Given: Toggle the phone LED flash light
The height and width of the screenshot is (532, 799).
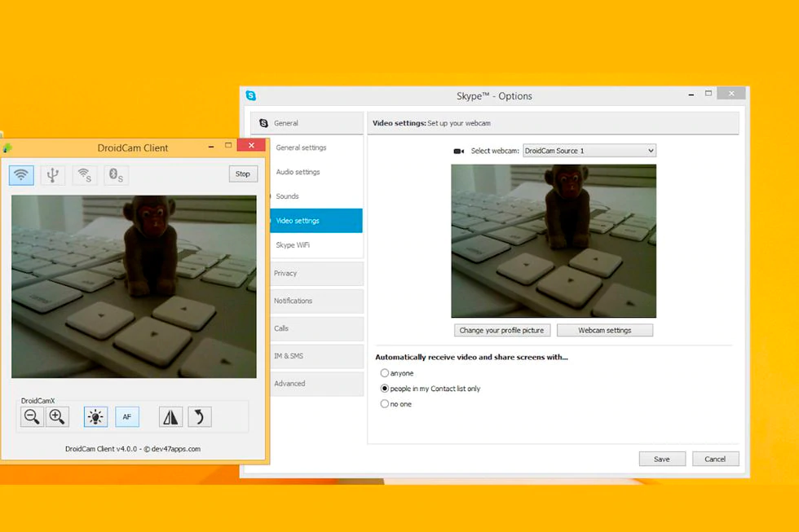Looking at the screenshot, I should 95,417.
